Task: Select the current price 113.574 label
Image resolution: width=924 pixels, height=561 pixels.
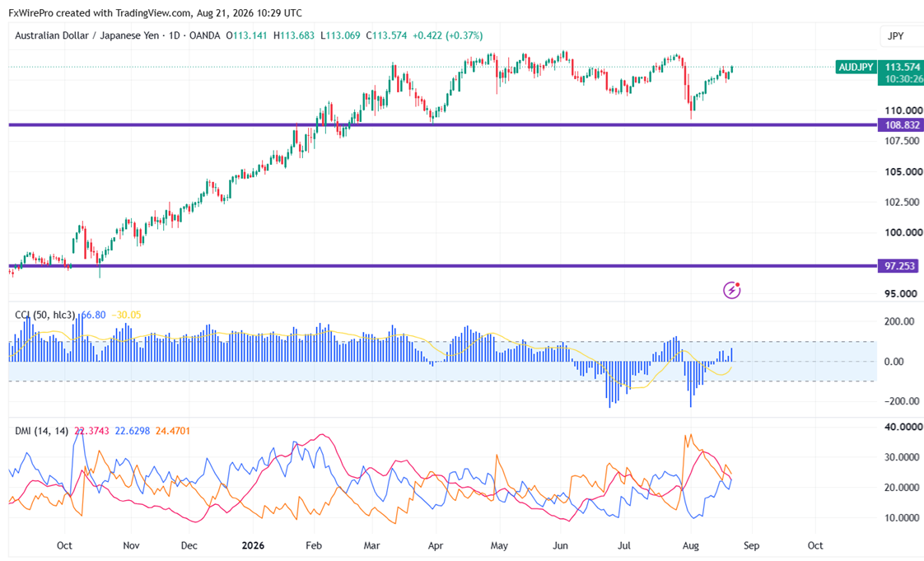Action: coord(903,68)
